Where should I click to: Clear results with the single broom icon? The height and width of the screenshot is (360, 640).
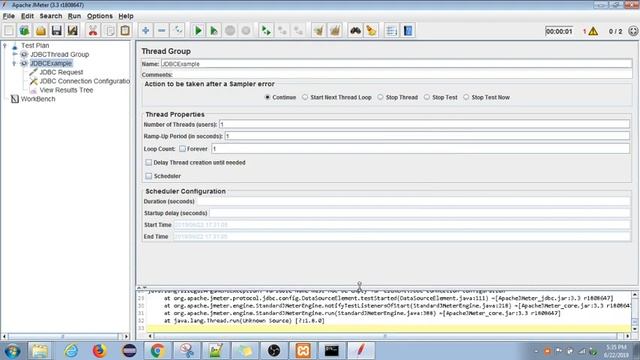(319, 31)
